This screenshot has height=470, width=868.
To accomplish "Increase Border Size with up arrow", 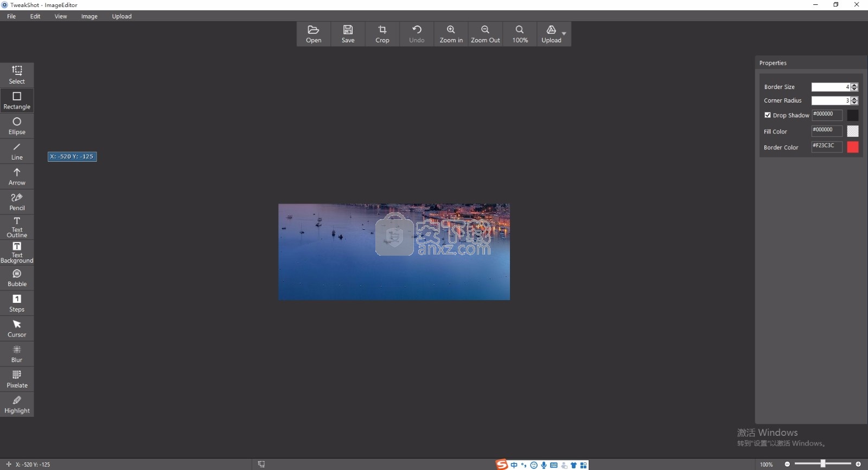I will click(854, 85).
